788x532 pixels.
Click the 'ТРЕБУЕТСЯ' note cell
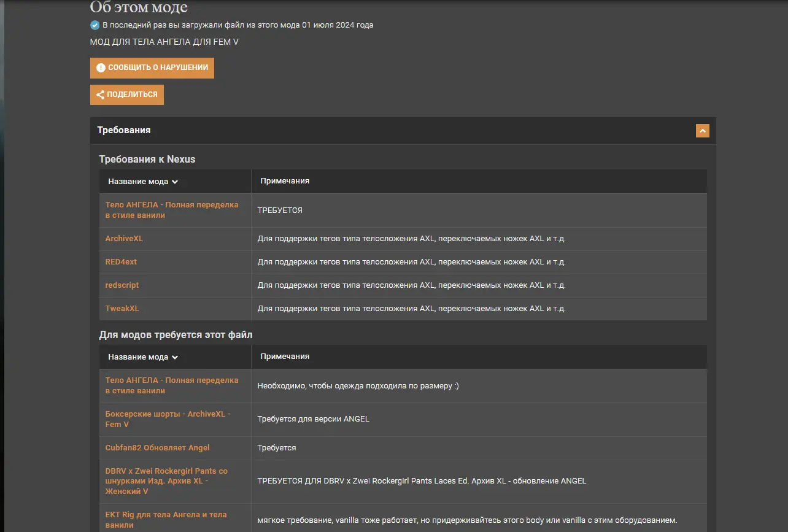[x=280, y=210]
